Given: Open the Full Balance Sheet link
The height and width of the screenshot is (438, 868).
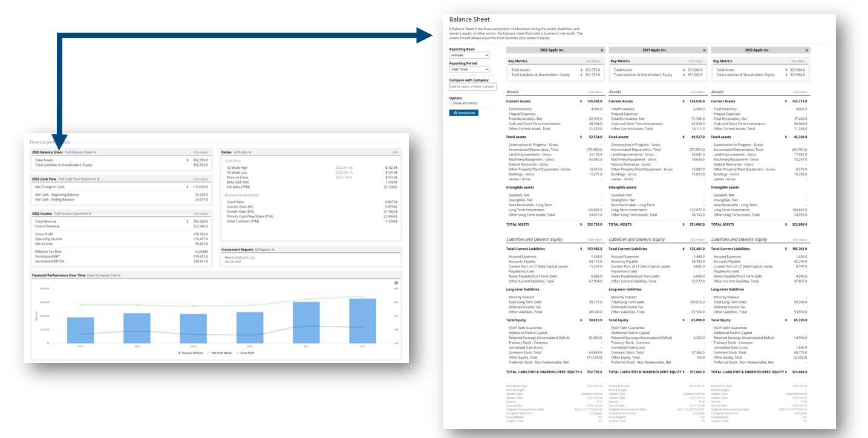Looking at the screenshot, I should tap(80, 152).
